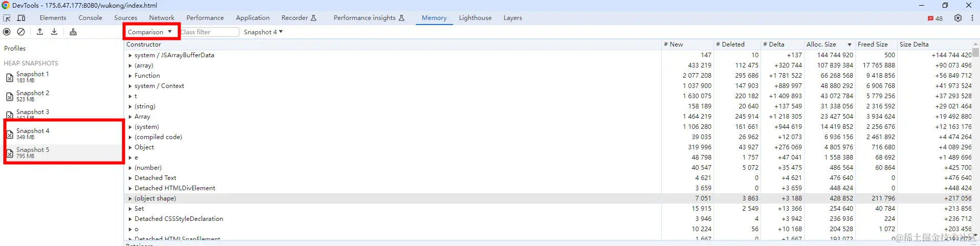The width and height of the screenshot is (980, 246).
Task: Expand the Array constructor row
Action: pyautogui.click(x=130, y=117)
